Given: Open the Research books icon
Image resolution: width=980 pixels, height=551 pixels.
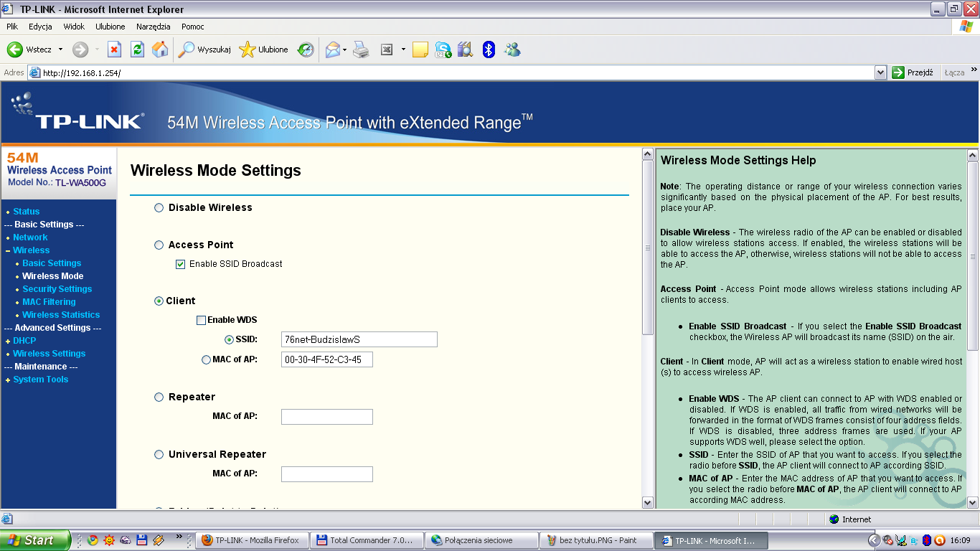Looking at the screenshot, I should [x=466, y=50].
